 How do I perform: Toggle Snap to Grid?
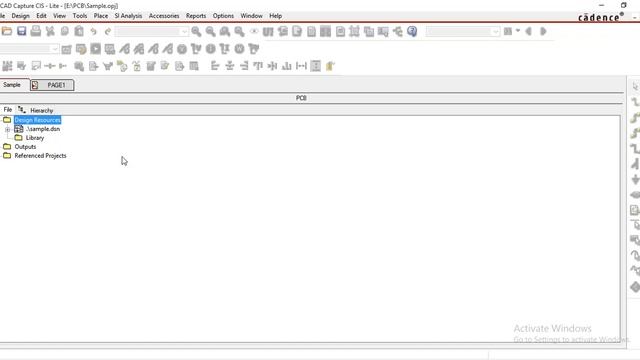[x=354, y=31]
